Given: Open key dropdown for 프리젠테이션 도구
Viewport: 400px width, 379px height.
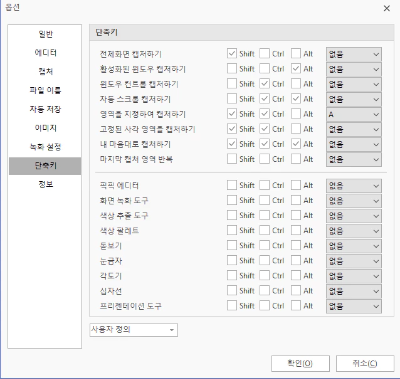Looking at the screenshot, I should coord(354,306).
